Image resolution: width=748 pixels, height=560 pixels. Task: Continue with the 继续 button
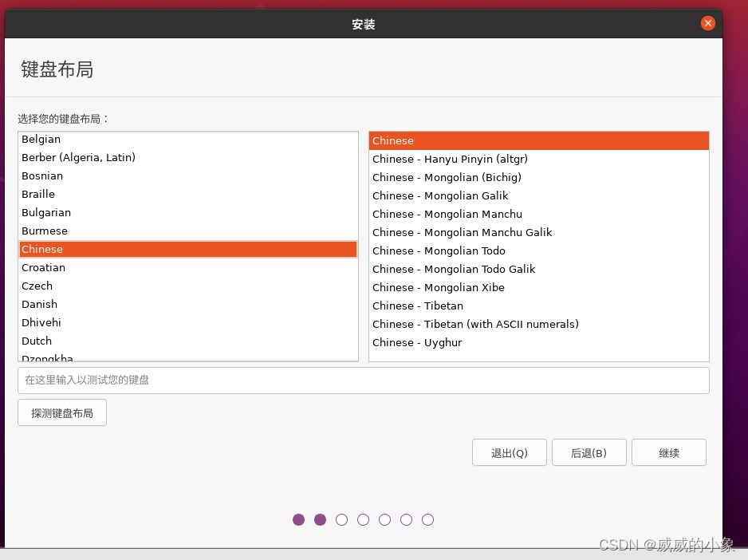(x=669, y=452)
